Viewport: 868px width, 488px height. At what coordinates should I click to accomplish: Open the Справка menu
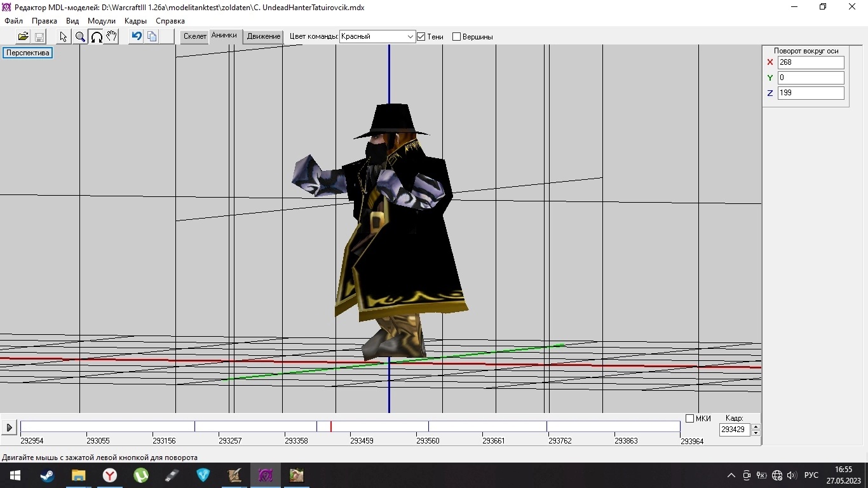click(x=170, y=21)
